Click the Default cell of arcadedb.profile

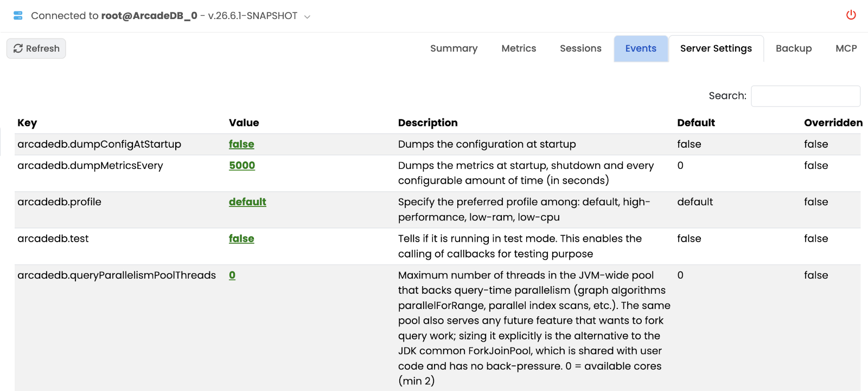coord(695,201)
